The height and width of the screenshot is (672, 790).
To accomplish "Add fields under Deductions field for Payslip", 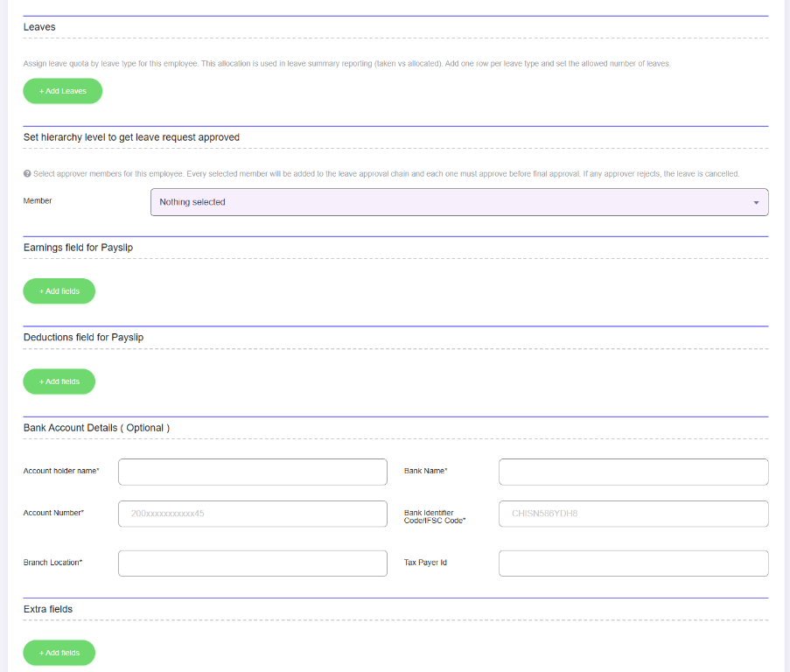I will tap(59, 381).
